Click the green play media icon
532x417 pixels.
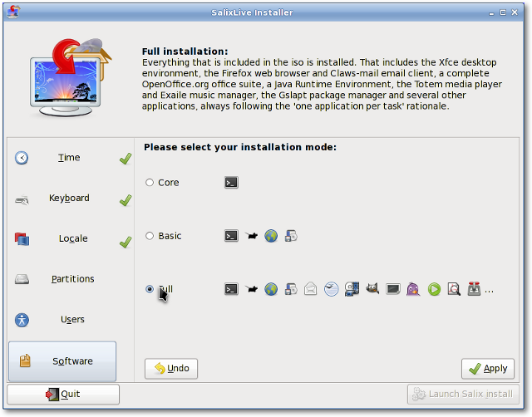pyautogui.click(x=433, y=289)
